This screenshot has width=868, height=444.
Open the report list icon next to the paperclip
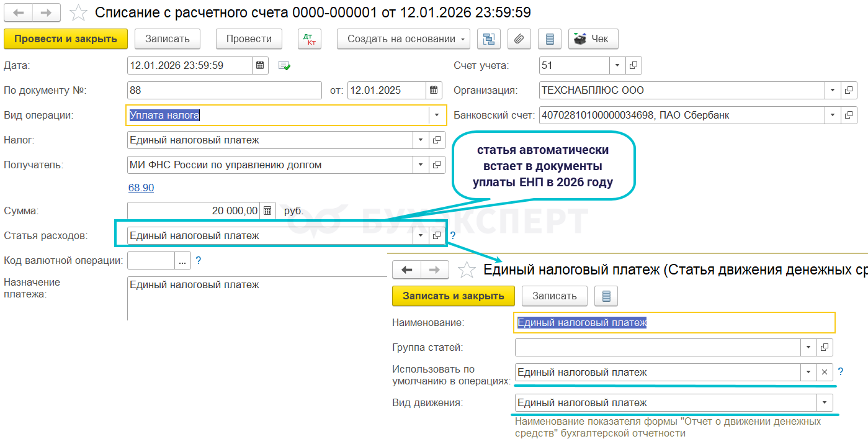pyautogui.click(x=549, y=39)
